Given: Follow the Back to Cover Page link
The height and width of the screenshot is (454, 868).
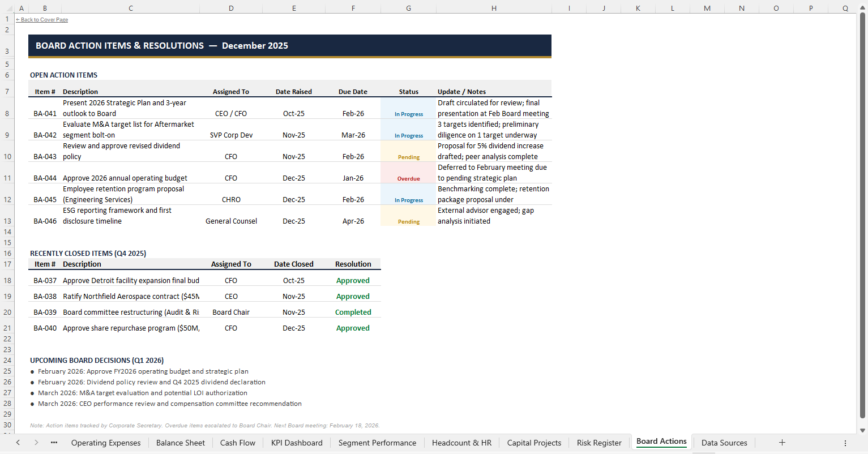Looking at the screenshot, I should tap(41, 19).
